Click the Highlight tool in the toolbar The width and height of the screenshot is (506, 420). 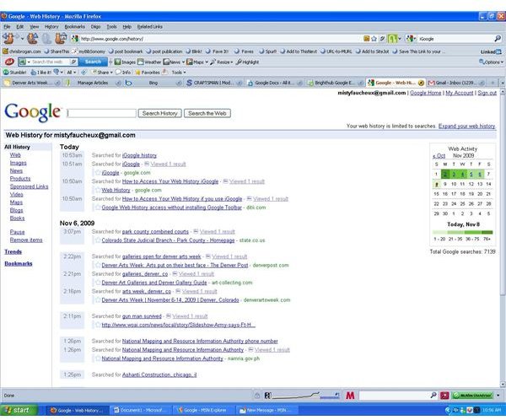[247, 62]
